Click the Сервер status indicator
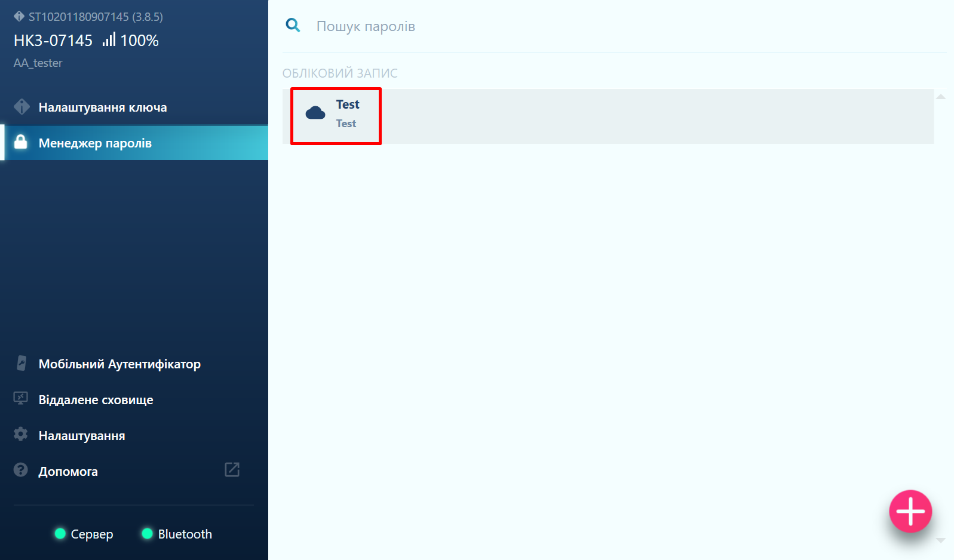This screenshot has height=560, width=954. click(x=84, y=534)
